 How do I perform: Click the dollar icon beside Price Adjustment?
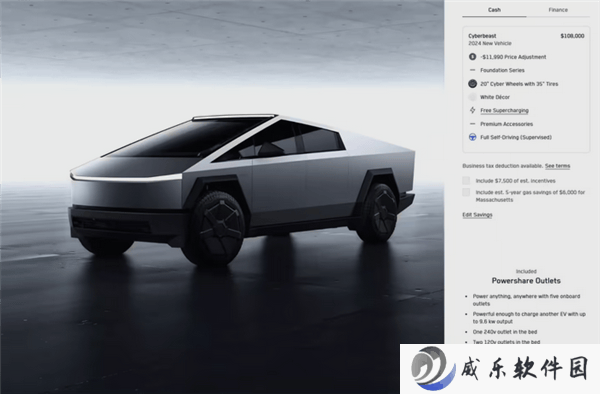(473, 57)
